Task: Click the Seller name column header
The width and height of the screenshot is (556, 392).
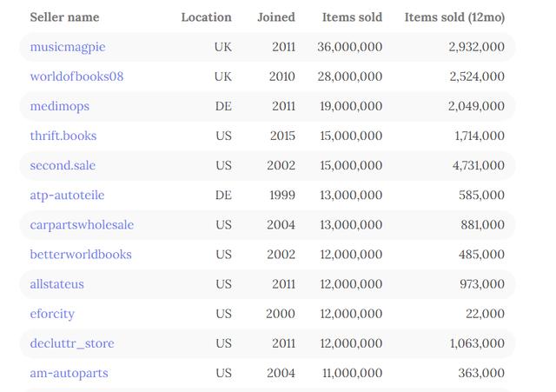Action: [x=64, y=17]
